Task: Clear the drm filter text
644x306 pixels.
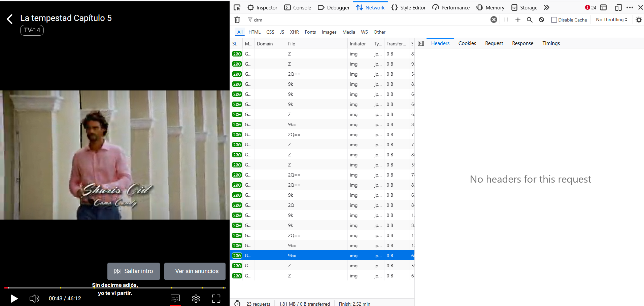Action: coord(494,20)
